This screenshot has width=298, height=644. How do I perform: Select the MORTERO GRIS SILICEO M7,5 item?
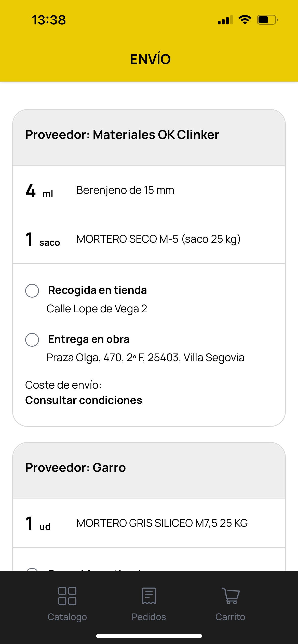162,523
